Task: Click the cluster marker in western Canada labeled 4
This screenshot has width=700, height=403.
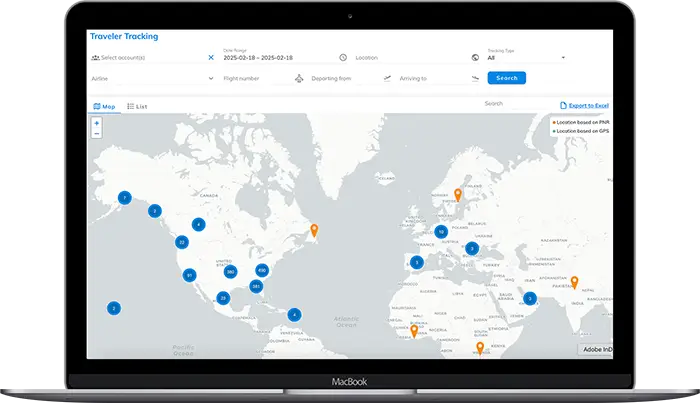Action: (199, 224)
